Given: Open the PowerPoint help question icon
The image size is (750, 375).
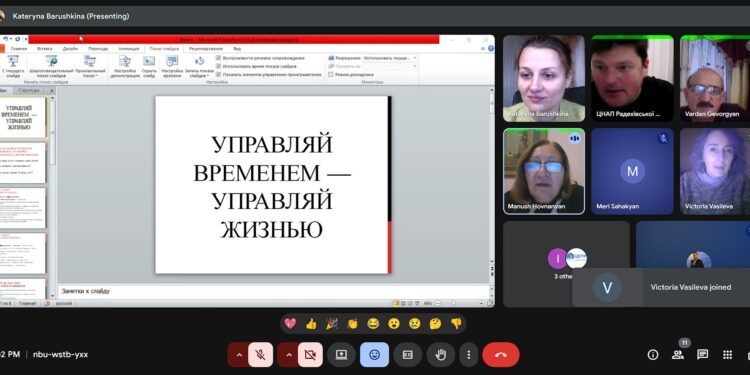Looking at the screenshot, I should [491, 48].
